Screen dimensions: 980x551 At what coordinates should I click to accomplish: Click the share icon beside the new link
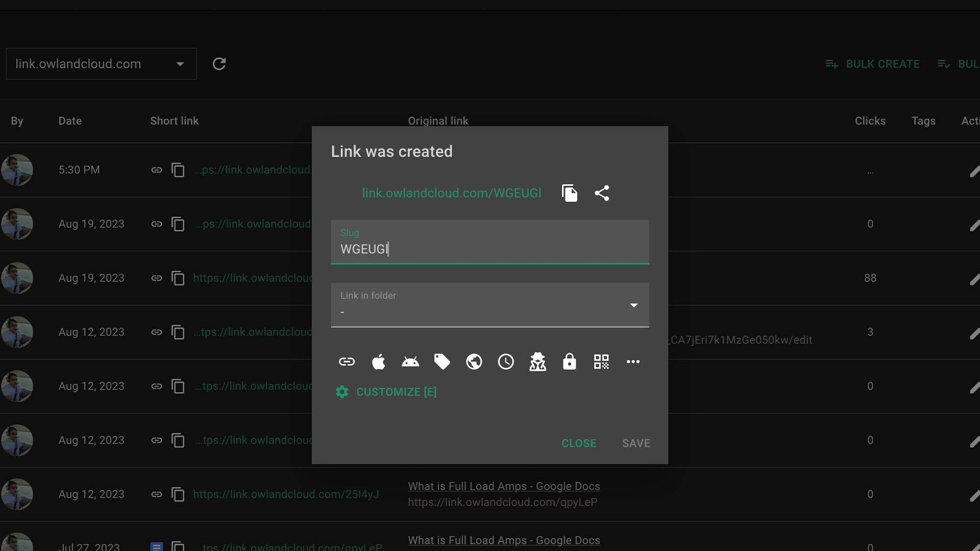(602, 193)
